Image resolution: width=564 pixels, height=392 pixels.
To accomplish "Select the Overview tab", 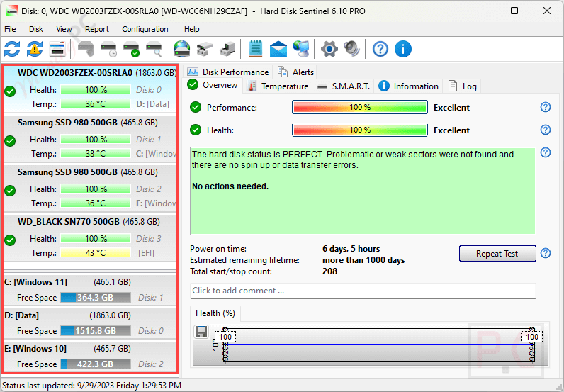I will pos(213,85).
